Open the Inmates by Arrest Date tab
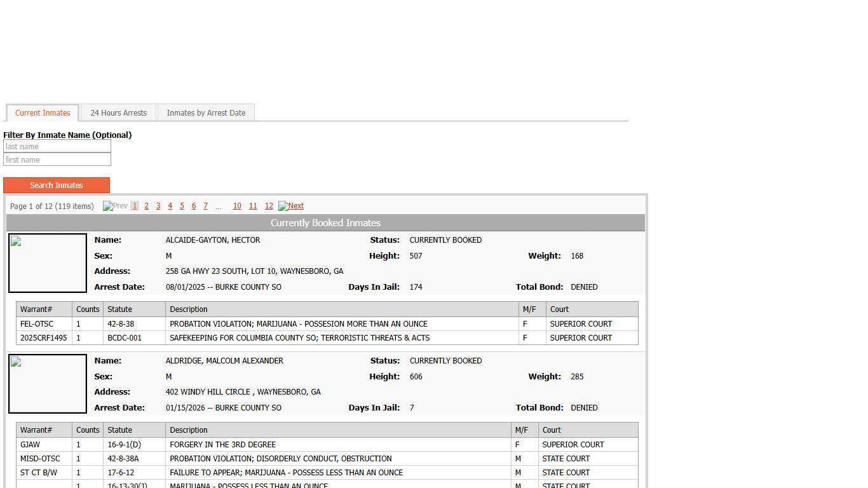Image resolution: width=868 pixels, height=488 pixels. coord(206,113)
